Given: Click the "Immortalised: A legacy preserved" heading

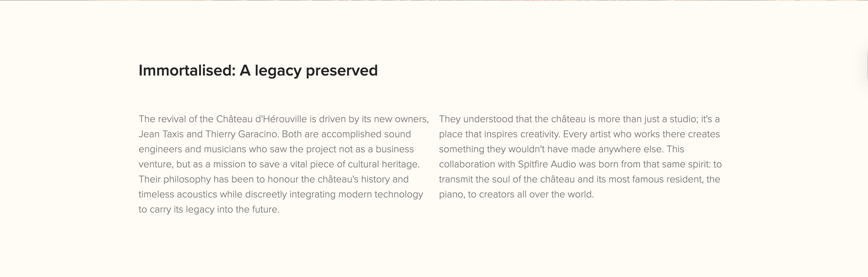Looking at the screenshot, I should point(258,71).
